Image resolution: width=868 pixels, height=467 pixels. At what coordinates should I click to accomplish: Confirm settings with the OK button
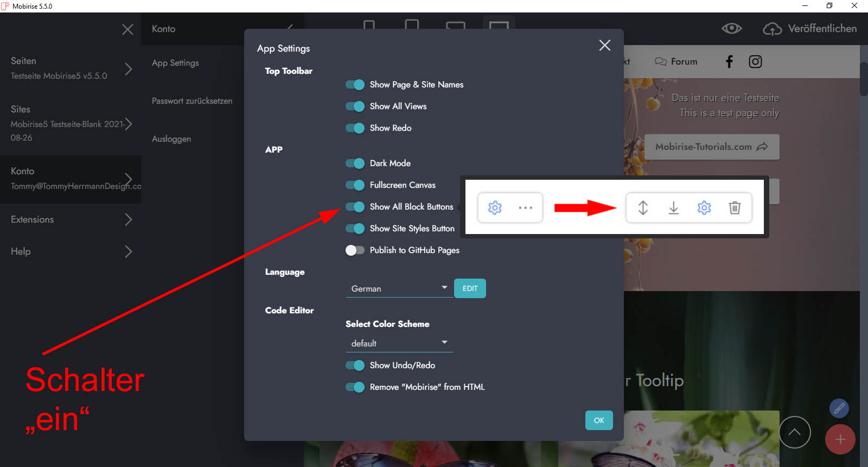(x=599, y=420)
